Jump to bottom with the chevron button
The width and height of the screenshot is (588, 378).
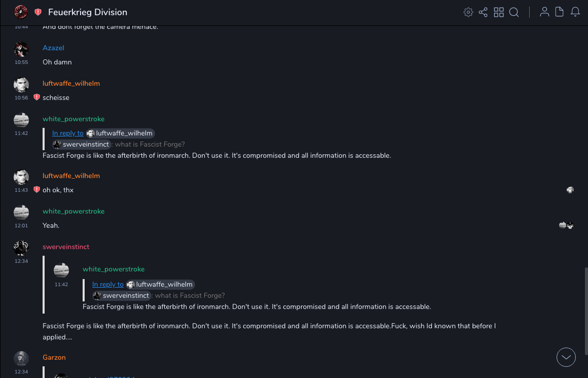tap(566, 357)
